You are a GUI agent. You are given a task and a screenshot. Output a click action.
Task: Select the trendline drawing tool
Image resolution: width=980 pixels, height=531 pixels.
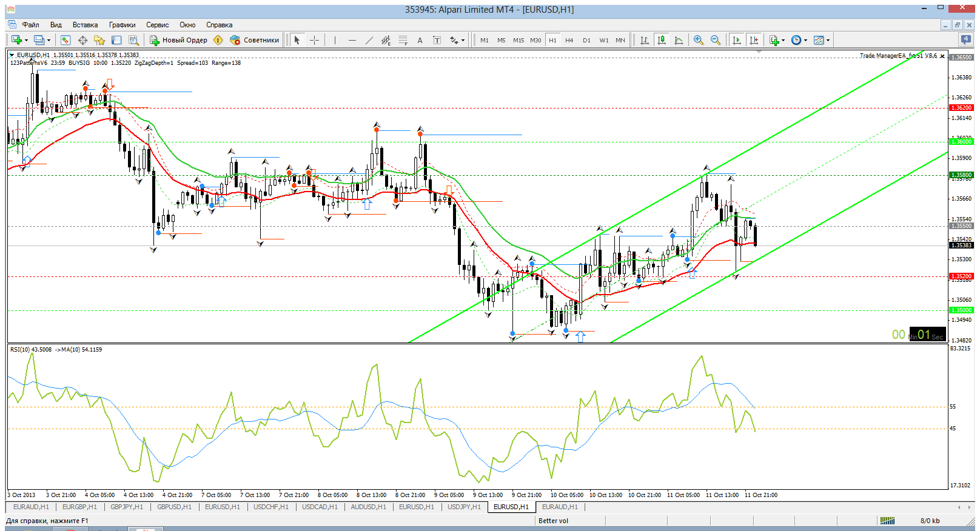click(x=369, y=40)
